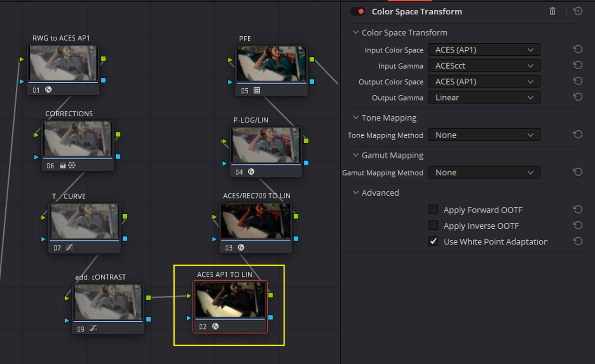The width and height of the screenshot is (595, 364).
Task: Click the FX badge icon on node 01
Action: 48,90
